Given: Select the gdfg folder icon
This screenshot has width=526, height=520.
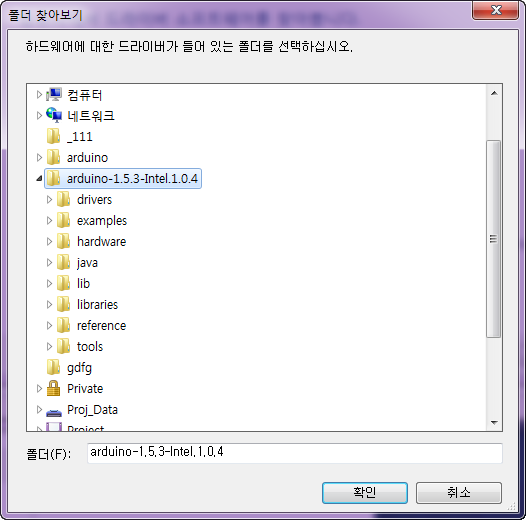Looking at the screenshot, I should tap(53, 367).
